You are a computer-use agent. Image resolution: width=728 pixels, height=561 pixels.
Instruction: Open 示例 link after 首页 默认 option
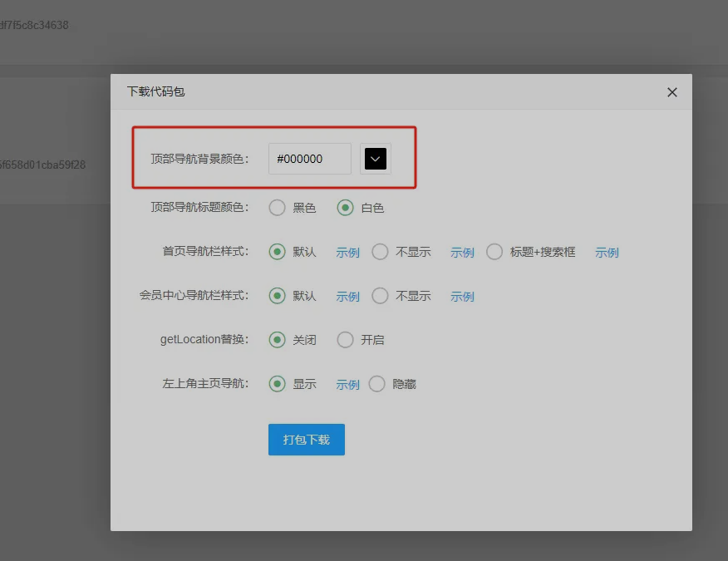347,253
